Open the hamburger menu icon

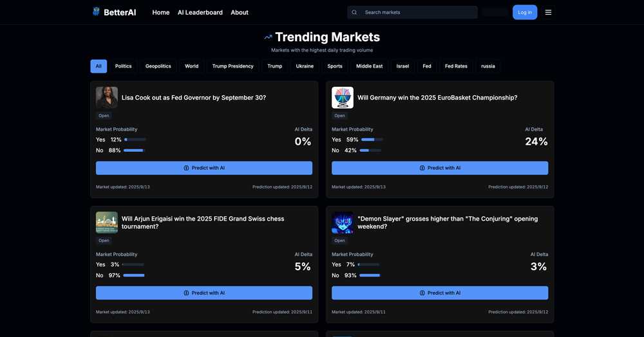click(548, 12)
